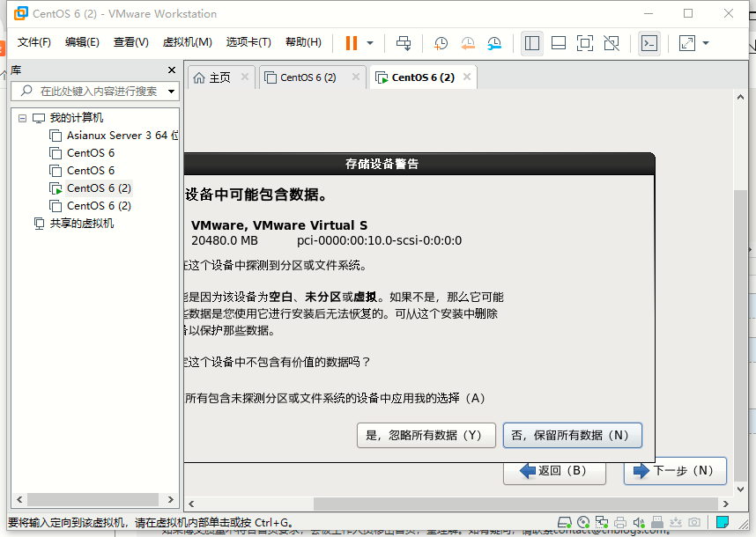Click the network adapter status icon
The height and width of the screenshot is (537, 756).
(x=602, y=523)
